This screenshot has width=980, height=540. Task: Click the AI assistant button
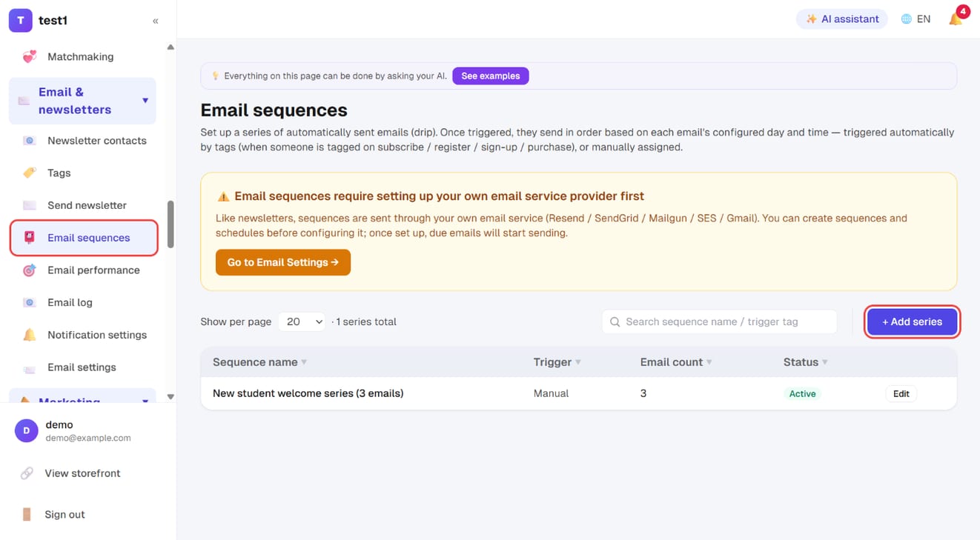click(x=842, y=19)
